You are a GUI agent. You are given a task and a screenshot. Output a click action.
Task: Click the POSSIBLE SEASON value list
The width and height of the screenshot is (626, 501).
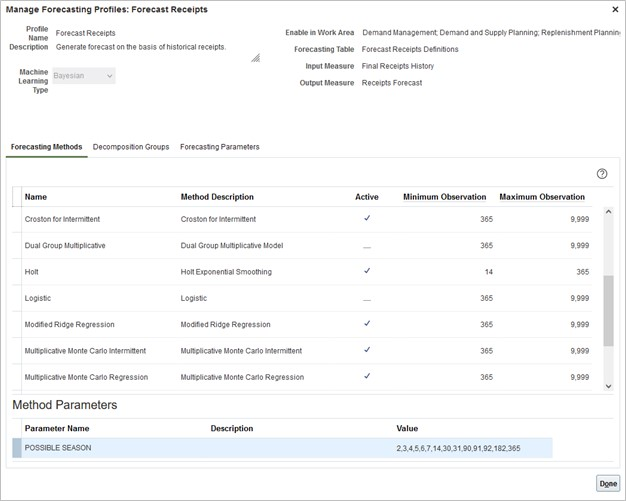pyautogui.click(x=458, y=448)
